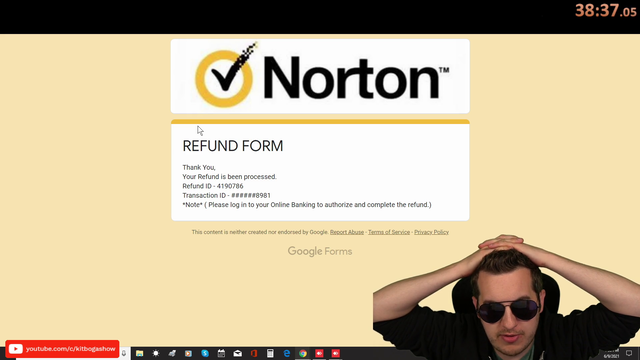The image size is (640, 360).
Task: Open the Action Center notification icon
Action: [629, 353]
